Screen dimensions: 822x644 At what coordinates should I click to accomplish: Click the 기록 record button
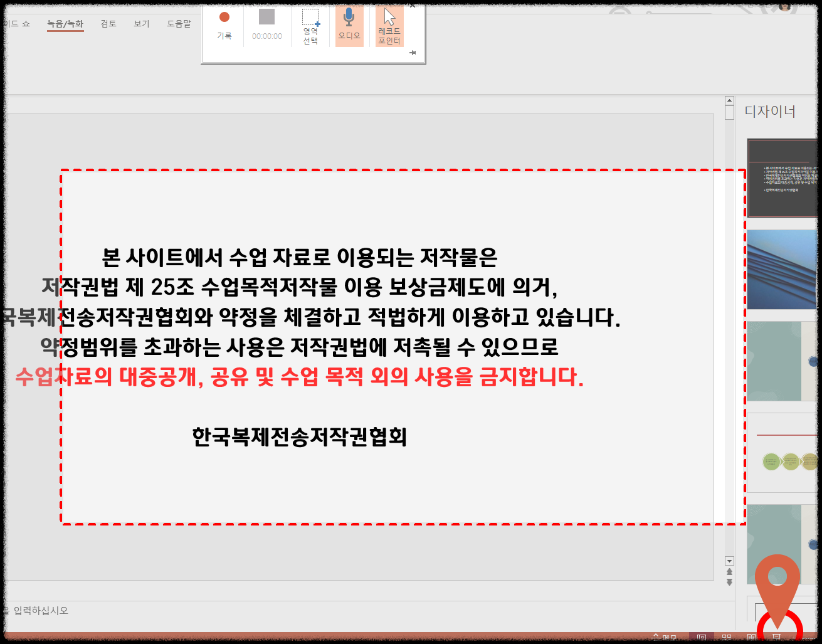tap(224, 25)
